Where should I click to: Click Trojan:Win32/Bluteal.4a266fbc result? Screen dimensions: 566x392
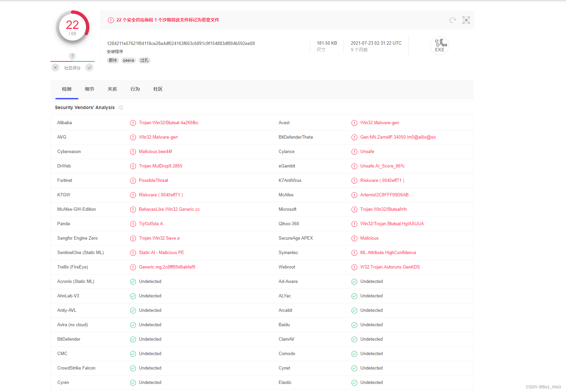[169, 123]
